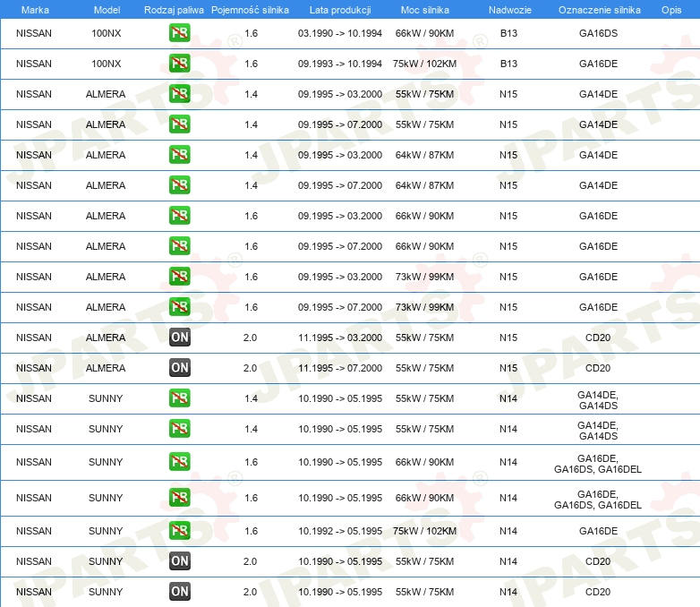700x607 pixels.
Task: Select CD20 in Almera 11.1995 -> 03.2000 row
Action: (x=598, y=338)
